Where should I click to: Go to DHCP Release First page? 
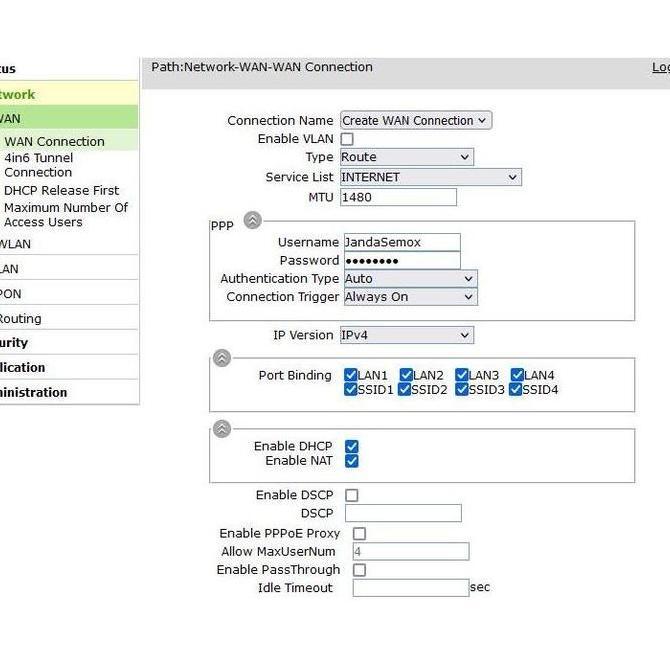point(61,190)
